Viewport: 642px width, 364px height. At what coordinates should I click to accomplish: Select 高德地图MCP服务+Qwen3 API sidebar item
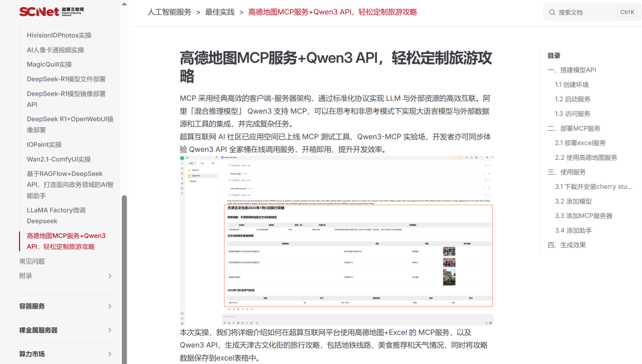click(x=66, y=241)
